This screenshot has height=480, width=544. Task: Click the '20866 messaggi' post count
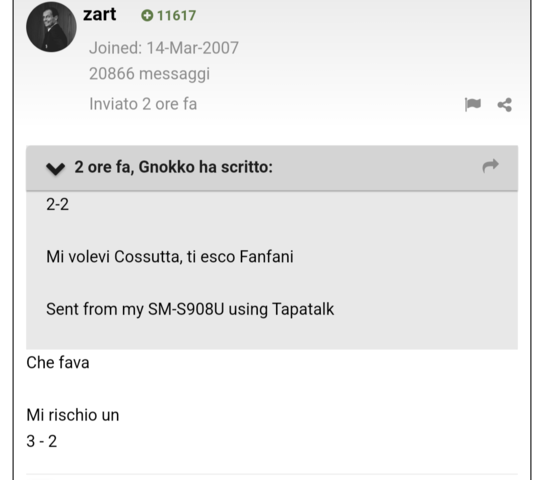149,74
